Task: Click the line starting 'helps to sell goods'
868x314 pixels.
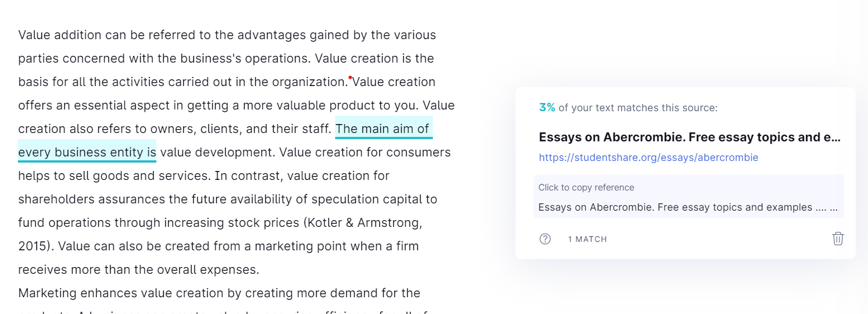Action: pos(204,176)
